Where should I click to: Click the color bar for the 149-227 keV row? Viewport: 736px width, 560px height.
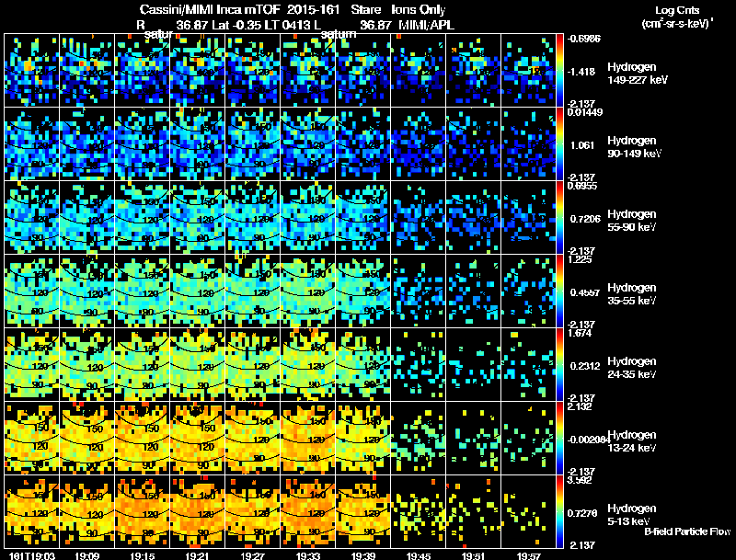pos(559,71)
